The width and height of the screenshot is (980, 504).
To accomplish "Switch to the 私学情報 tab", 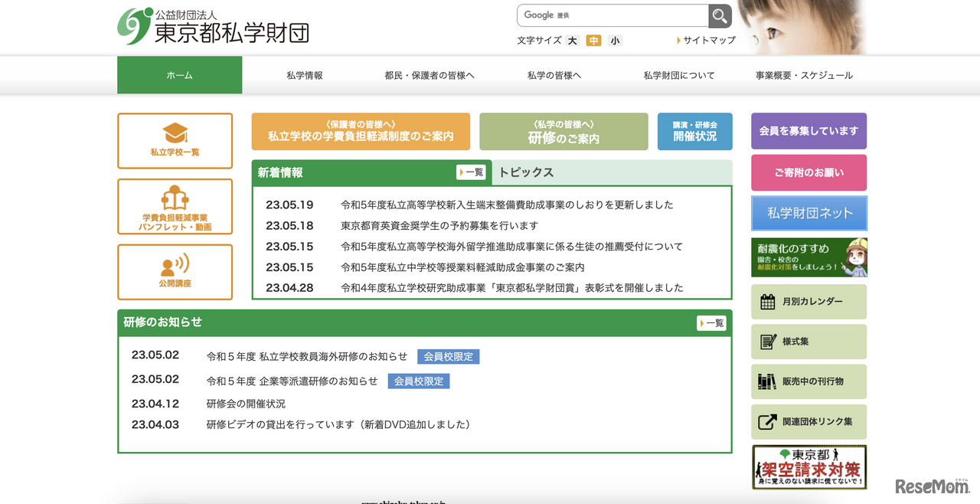I will click(x=304, y=75).
